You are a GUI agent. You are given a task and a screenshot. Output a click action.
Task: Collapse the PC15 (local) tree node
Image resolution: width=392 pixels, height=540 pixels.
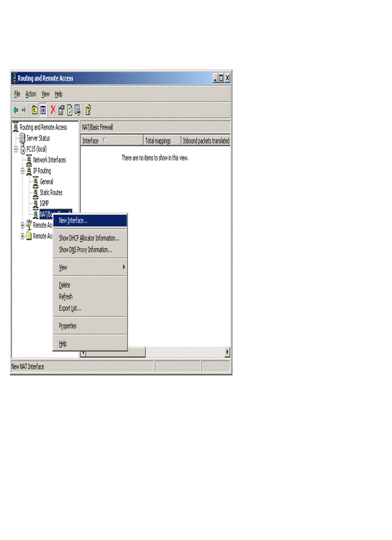(16, 149)
